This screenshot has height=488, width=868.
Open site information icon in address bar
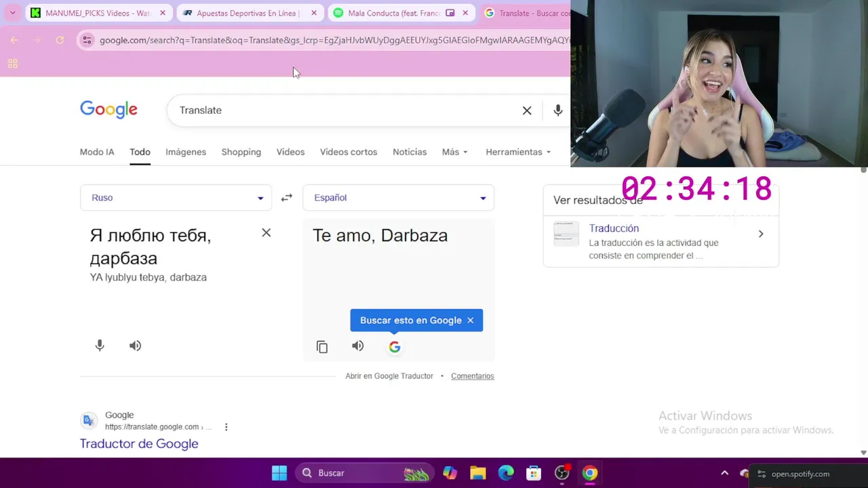pos(87,40)
